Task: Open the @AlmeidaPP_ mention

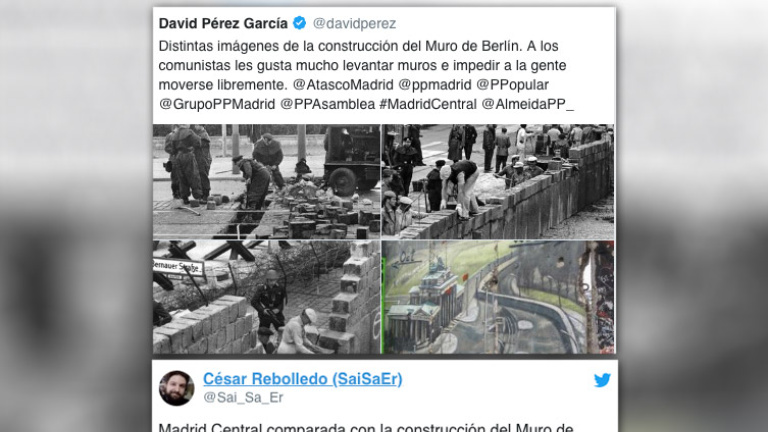Action: (528, 104)
